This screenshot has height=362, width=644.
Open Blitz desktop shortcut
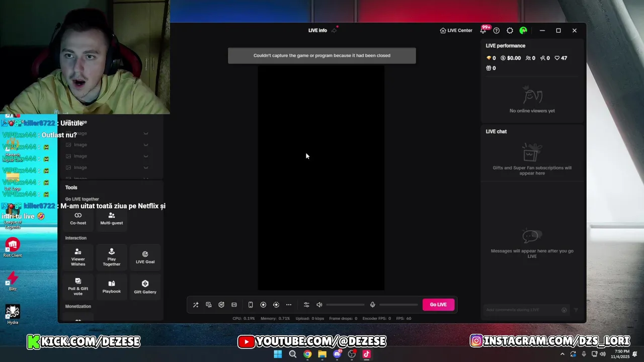point(13,281)
